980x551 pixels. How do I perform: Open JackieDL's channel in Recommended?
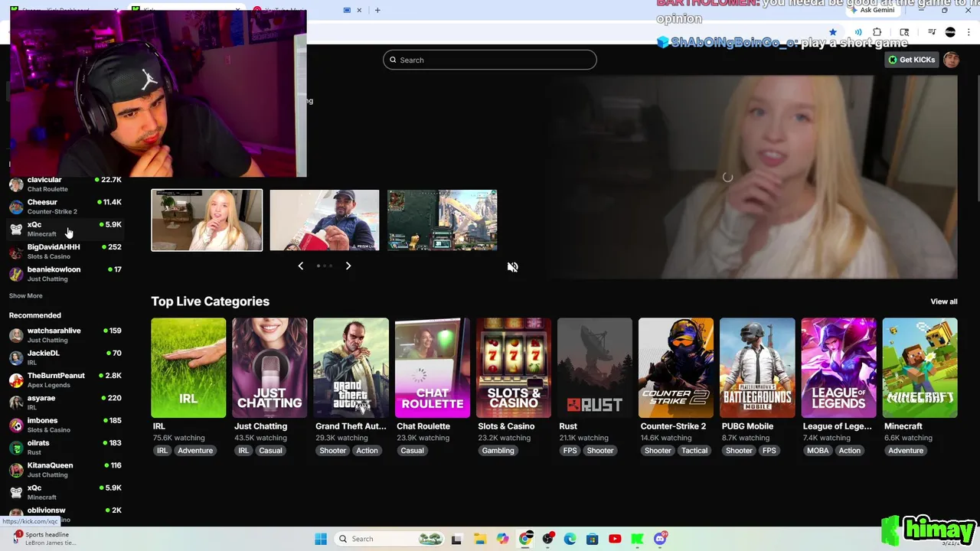[x=65, y=357]
